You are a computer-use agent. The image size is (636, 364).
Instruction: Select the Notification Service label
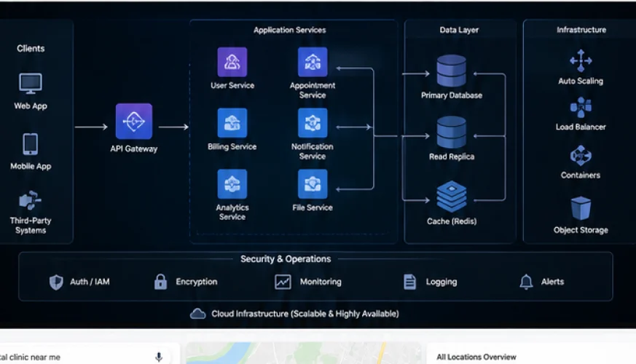[313, 151]
